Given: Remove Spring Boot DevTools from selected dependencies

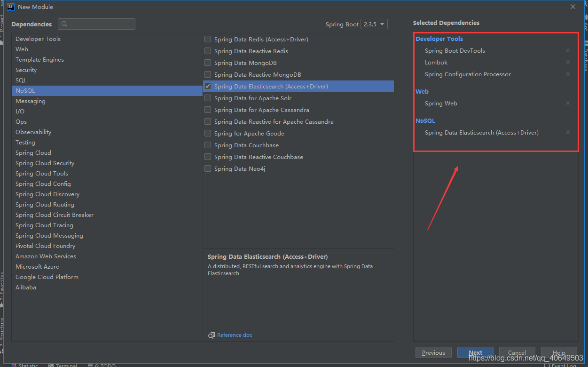Looking at the screenshot, I should point(567,50).
